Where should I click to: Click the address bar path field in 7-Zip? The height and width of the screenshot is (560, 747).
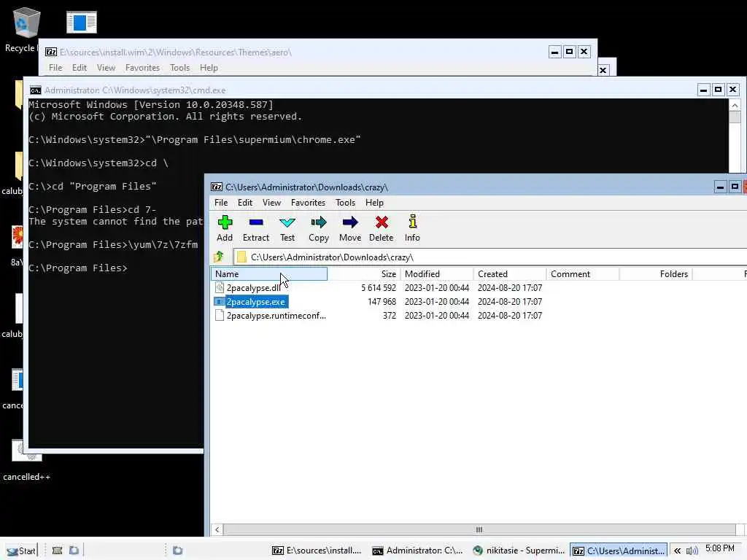491,257
